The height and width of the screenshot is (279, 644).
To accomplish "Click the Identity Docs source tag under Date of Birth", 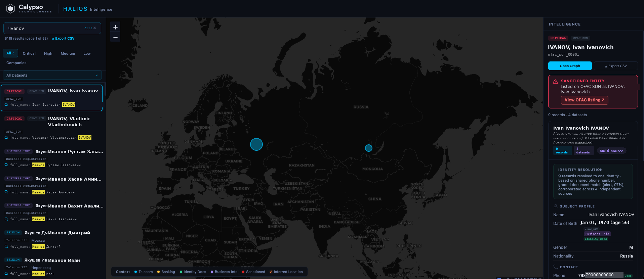I will tap(596, 239).
